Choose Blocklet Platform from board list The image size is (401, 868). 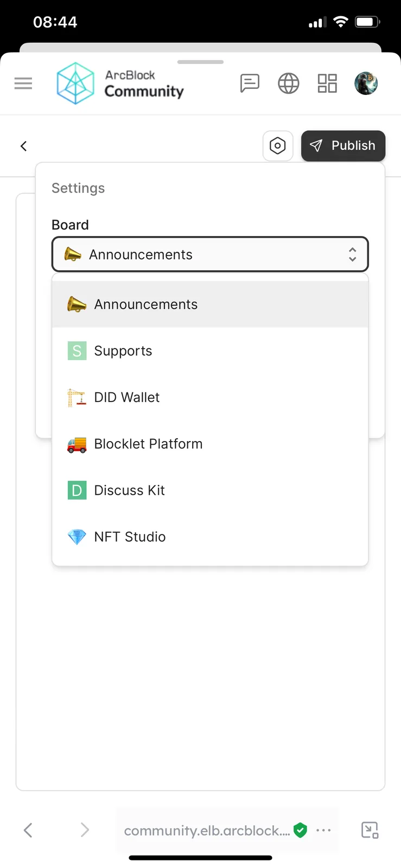coord(210,444)
